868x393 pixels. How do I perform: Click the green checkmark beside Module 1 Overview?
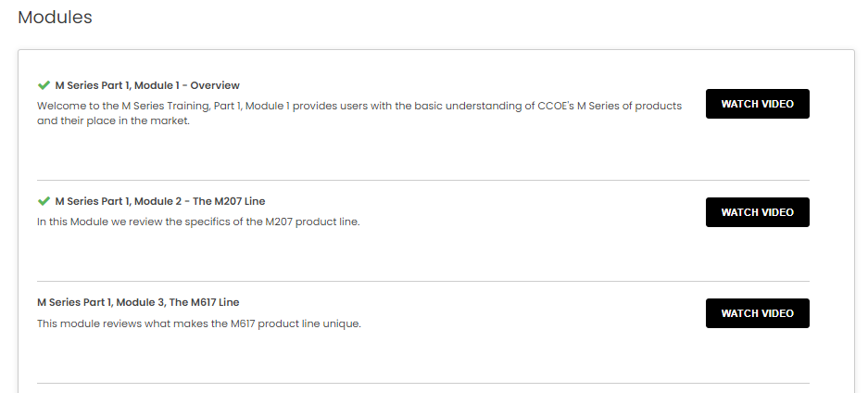tap(44, 85)
